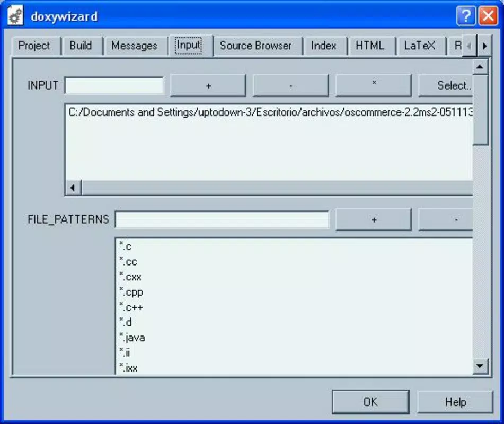Click the INPUT text field
This screenshot has height=424, width=504.
[114, 85]
